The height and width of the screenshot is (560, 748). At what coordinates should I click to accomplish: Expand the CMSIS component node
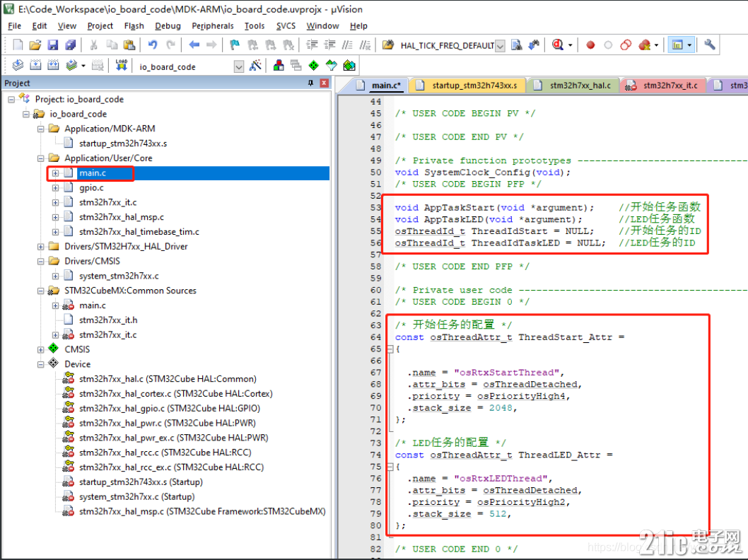click(41, 349)
